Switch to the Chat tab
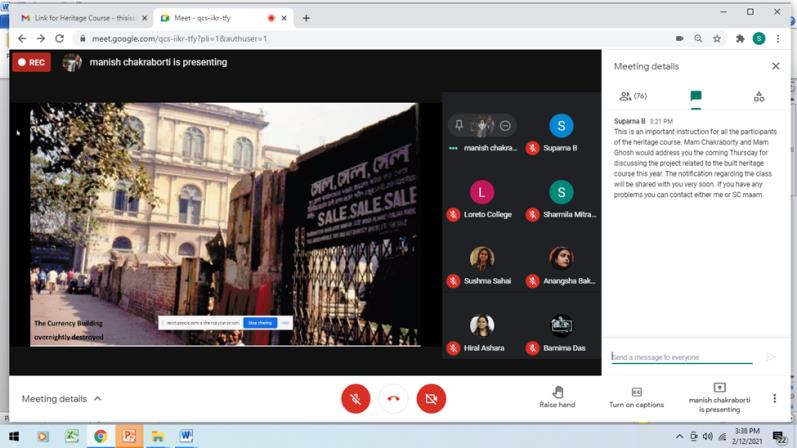The width and height of the screenshot is (797, 448). 696,96
